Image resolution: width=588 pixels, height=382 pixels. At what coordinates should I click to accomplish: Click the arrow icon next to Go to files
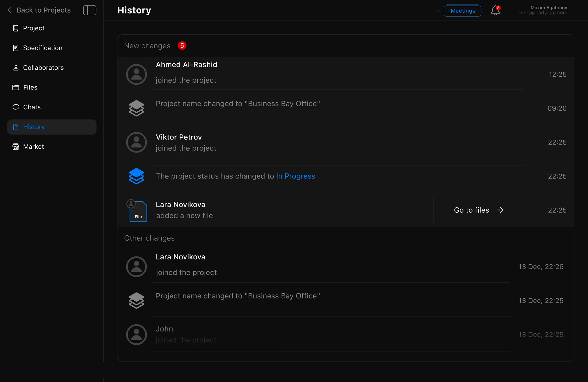click(500, 210)
